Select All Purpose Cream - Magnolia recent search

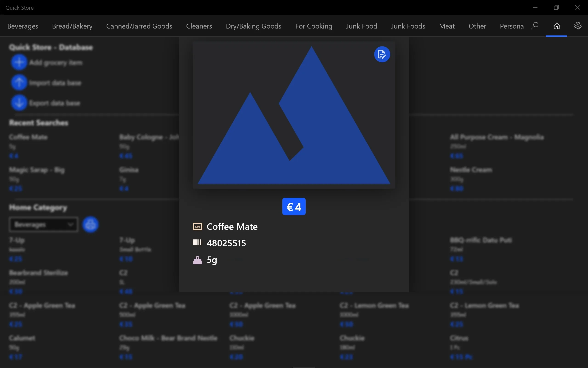[497, 146]
